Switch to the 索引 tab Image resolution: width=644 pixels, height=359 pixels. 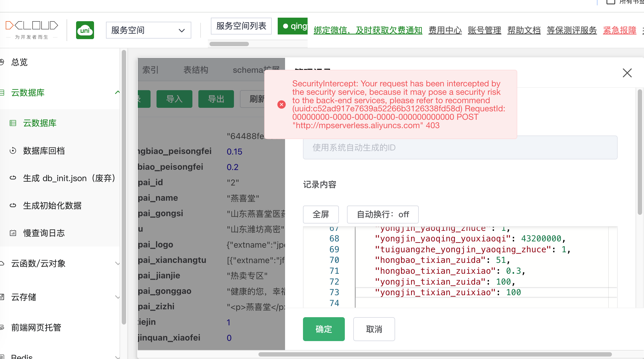point(150,70)
